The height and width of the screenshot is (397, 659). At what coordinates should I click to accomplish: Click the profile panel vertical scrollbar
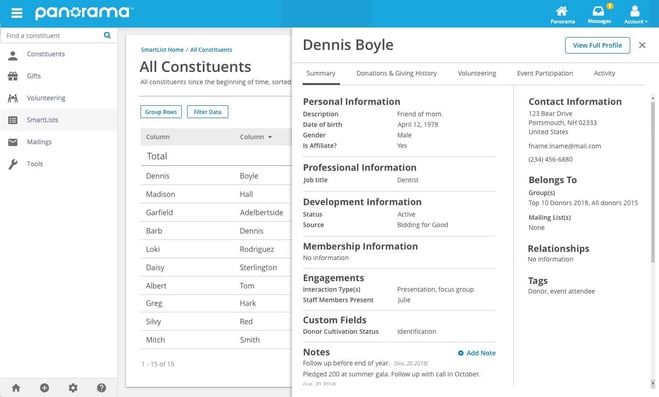click(653, 183)
